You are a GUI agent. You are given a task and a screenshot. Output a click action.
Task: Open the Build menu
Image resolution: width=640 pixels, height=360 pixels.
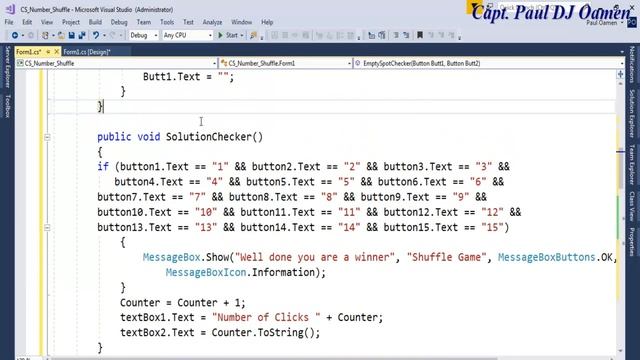tap(95, 22)
